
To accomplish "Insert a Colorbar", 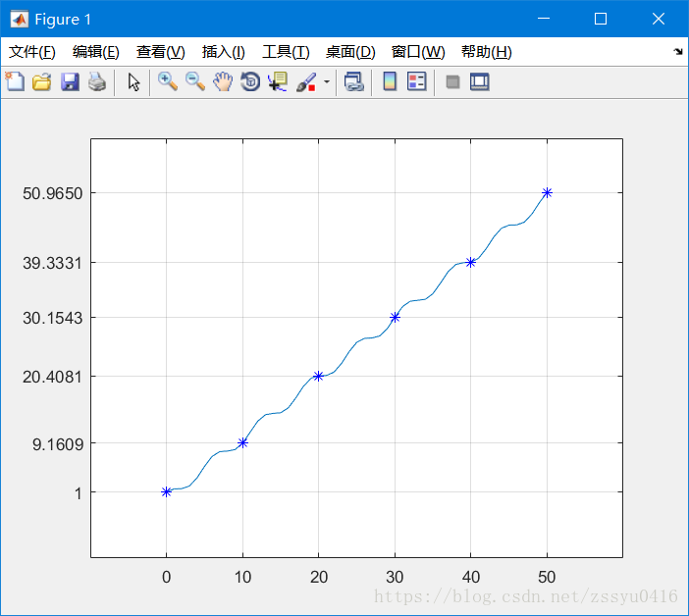I will pos(390,81).
